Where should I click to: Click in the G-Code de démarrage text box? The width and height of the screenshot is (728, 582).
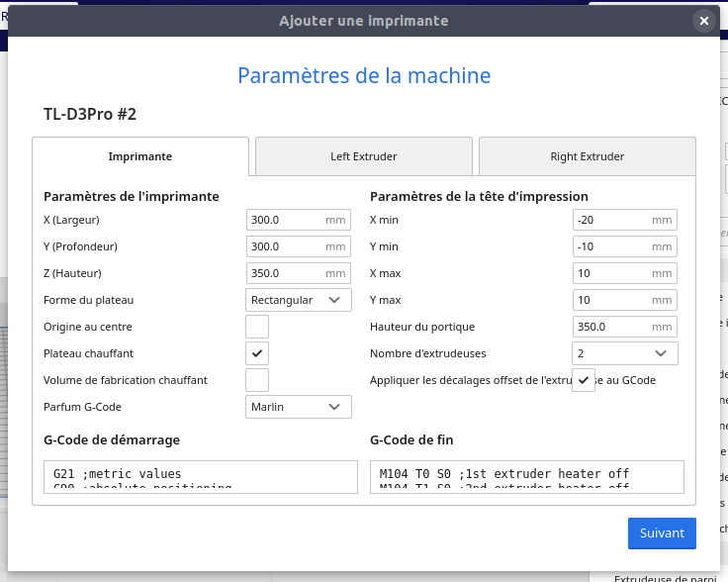(201, 476)
